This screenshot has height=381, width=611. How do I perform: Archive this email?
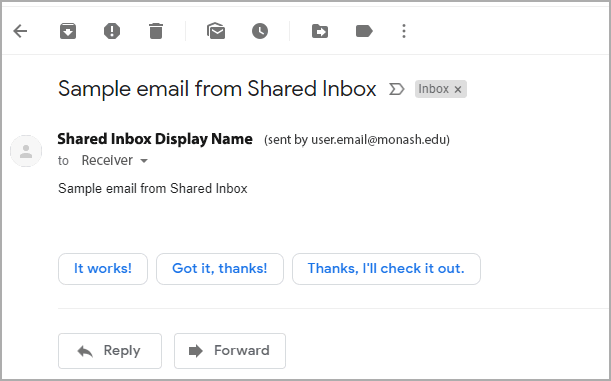68,31
